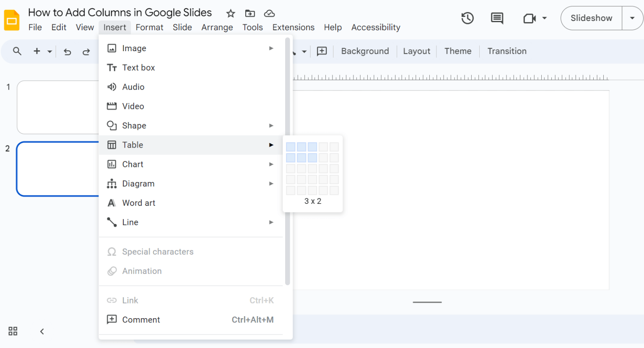Open version history
This screenshot has height=348, width=644.
point(467,18)
